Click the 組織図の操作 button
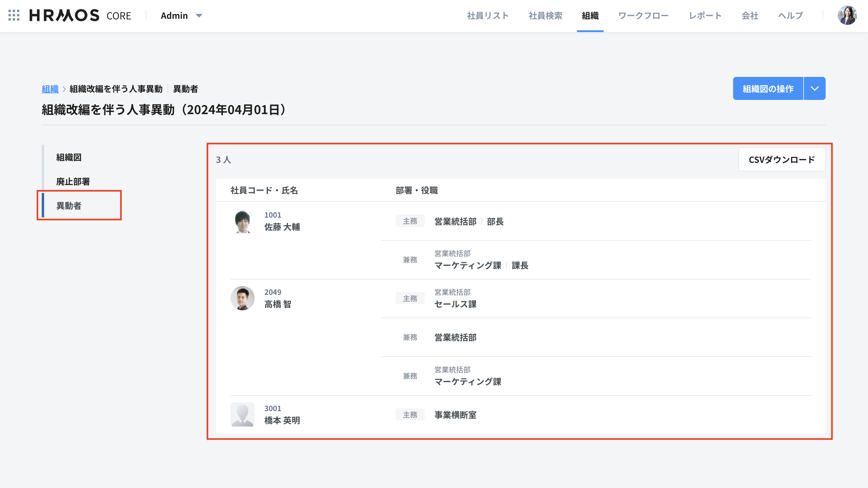Viewport: 868px width, 488px height. pos(768,89)
